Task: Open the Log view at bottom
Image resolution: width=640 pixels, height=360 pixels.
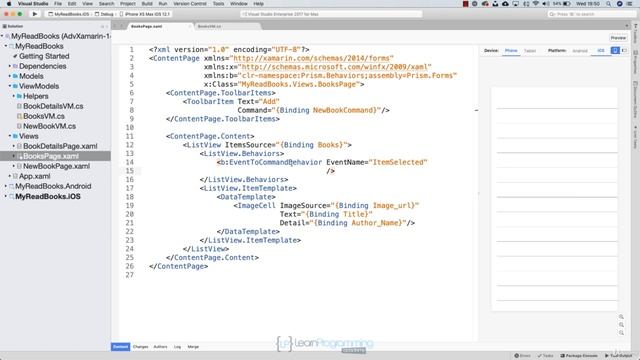Action: [x=177, y=347]
